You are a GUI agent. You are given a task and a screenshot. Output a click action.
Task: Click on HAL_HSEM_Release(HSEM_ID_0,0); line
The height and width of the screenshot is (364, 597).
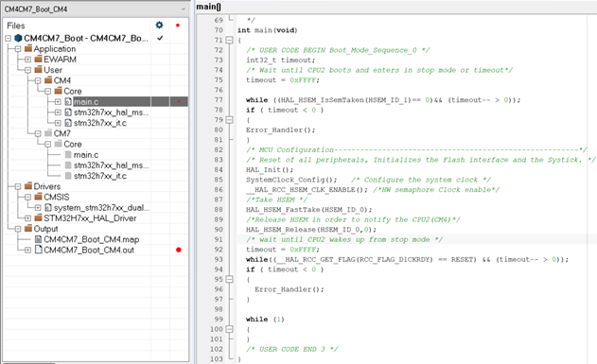click(x=311, y=230)
